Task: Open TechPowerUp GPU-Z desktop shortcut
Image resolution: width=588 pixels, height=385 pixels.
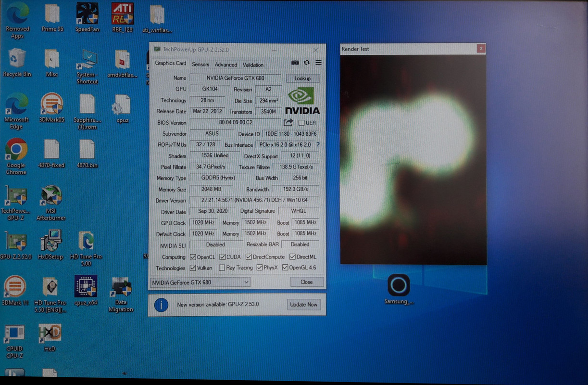Action: 15,203
